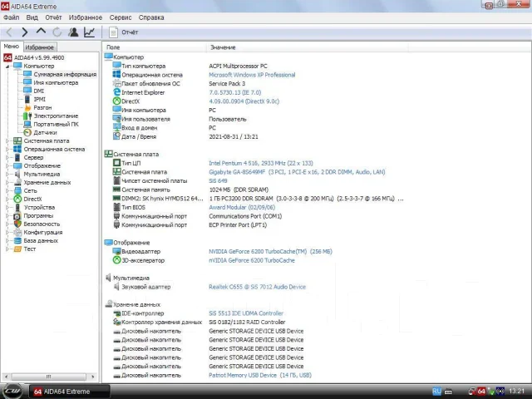
Task: Go forward using the right arrow toolbar button
Action: point(24,32)
